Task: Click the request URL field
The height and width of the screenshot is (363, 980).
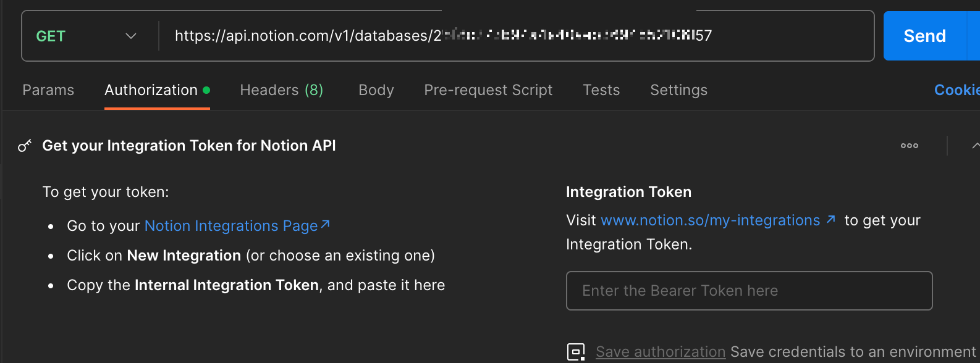Action: pyautogui.click(x=516, y=36)
